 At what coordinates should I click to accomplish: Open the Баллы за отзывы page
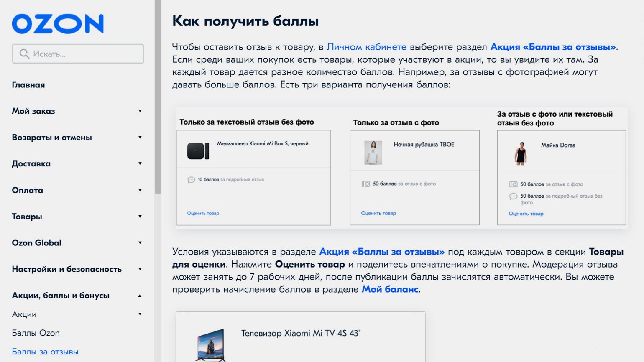(45, 352)
